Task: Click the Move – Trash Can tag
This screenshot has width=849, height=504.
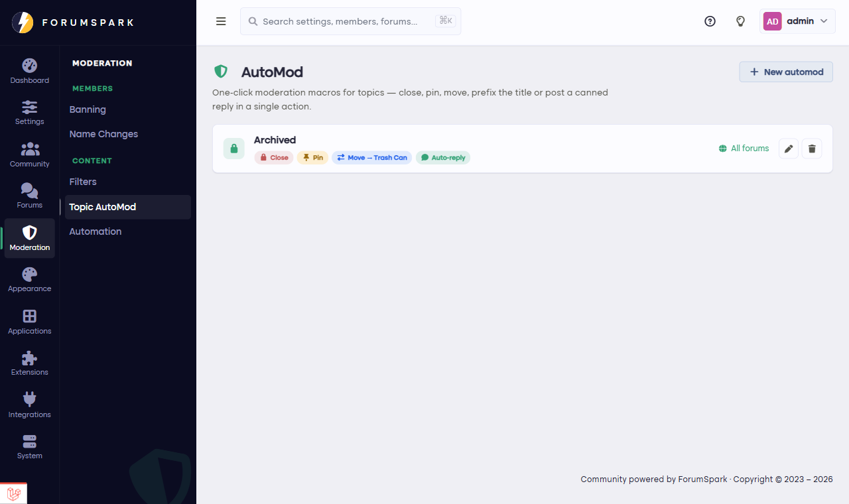Action: (372, 158)
